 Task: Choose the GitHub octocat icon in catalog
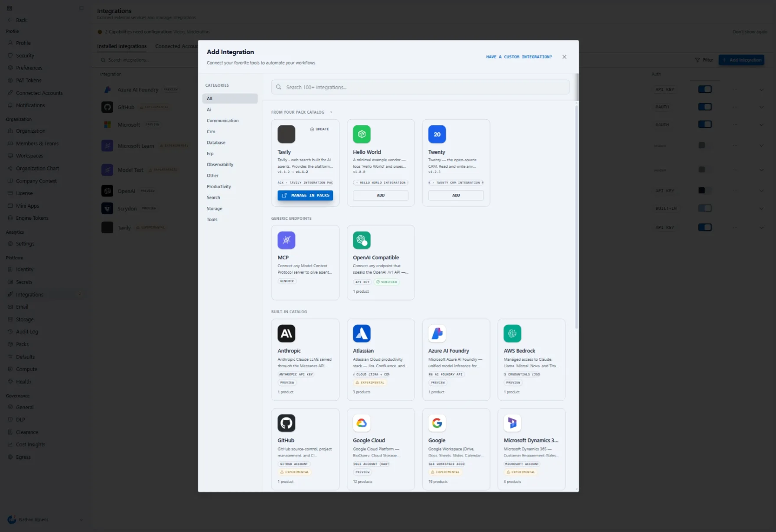coord(286,423)
